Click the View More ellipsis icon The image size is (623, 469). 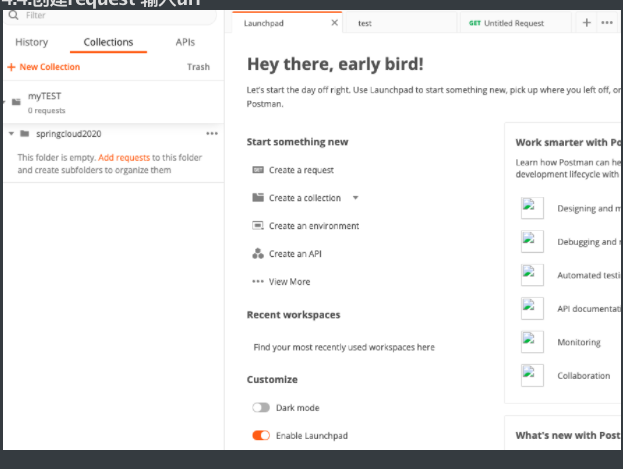pyautogui.click(x=258, y=281)
